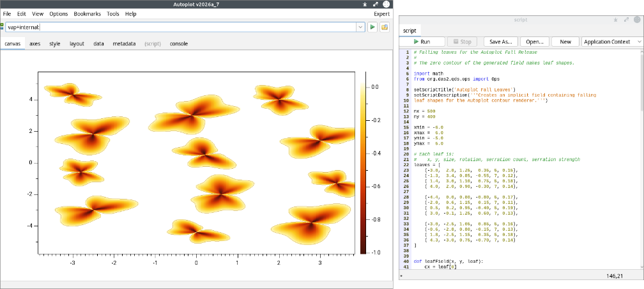Click the Open... button in script editor
The image size is (644, 289).
pos(535,42)
